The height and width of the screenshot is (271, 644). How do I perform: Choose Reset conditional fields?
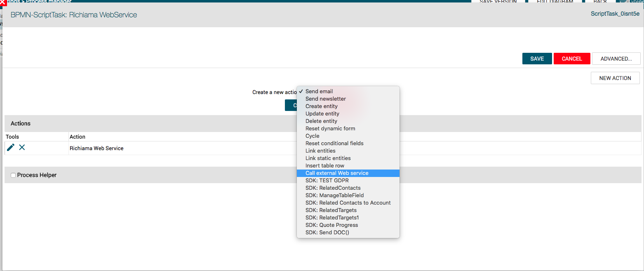348,144
